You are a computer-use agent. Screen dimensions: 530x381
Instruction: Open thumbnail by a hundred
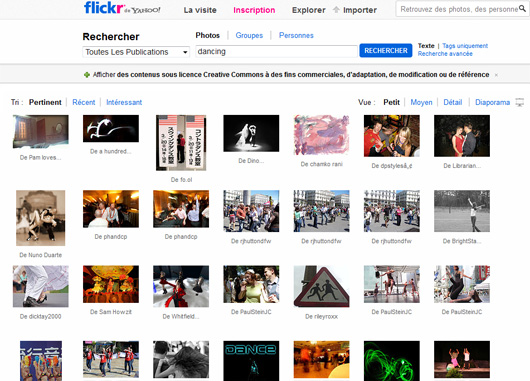pos(111,128)
